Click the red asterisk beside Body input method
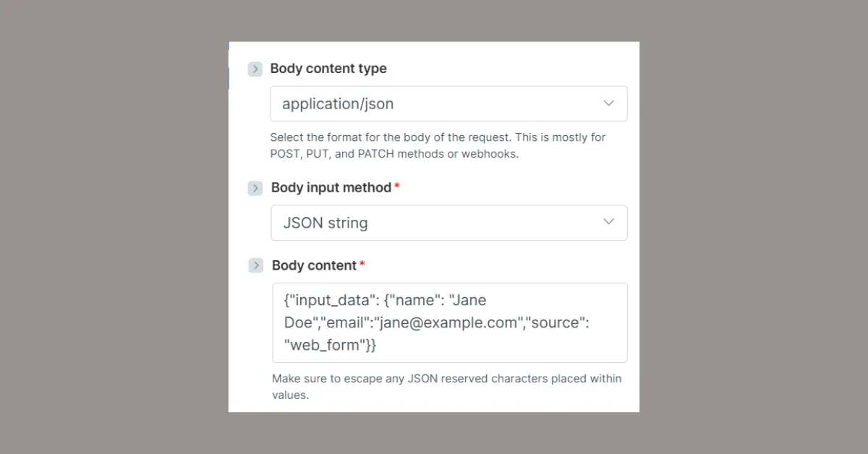Image resolution: width=868 pixels, height=454 pixels. 399,184
